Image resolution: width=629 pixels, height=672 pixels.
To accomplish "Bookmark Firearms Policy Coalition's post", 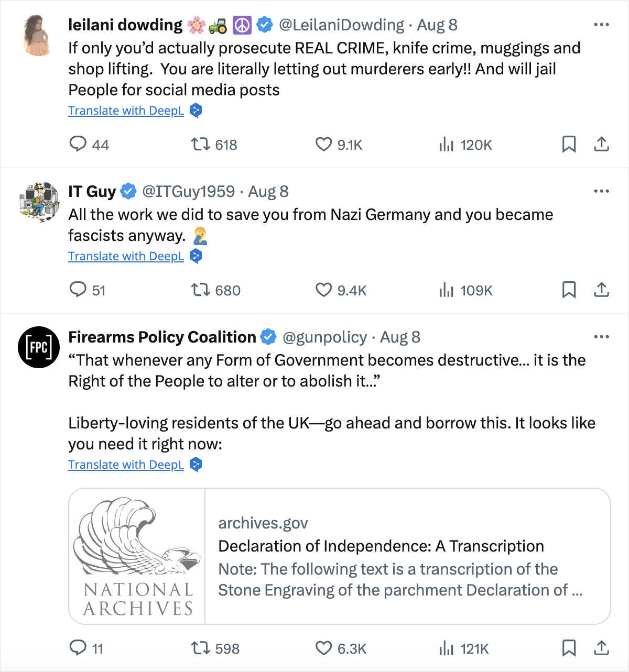I will (x=569, y=648).
